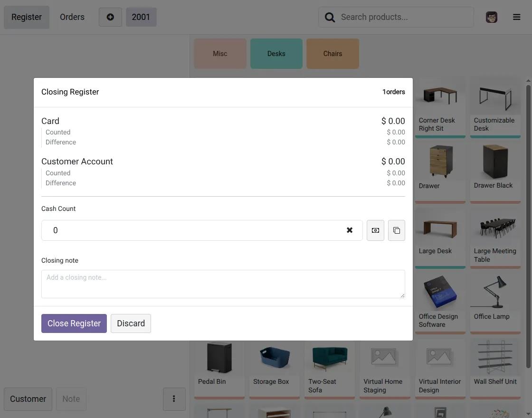Focus the Cash Count input field
532x418 pixels.
tap(202, 230)
